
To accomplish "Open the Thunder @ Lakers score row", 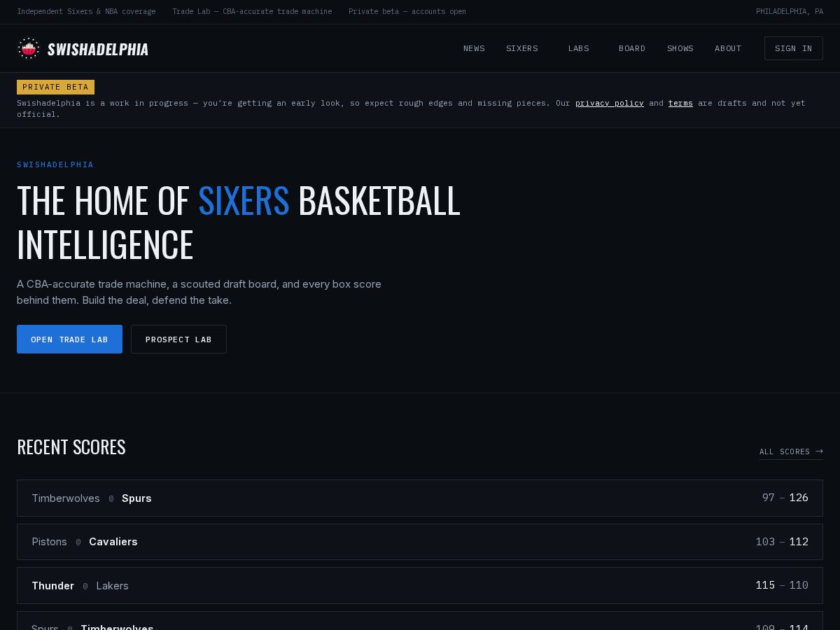I will click(x=420, y=585).
